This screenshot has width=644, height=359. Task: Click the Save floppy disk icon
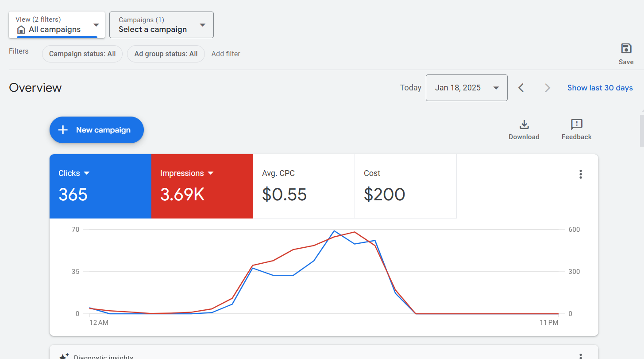click(626, 49)
